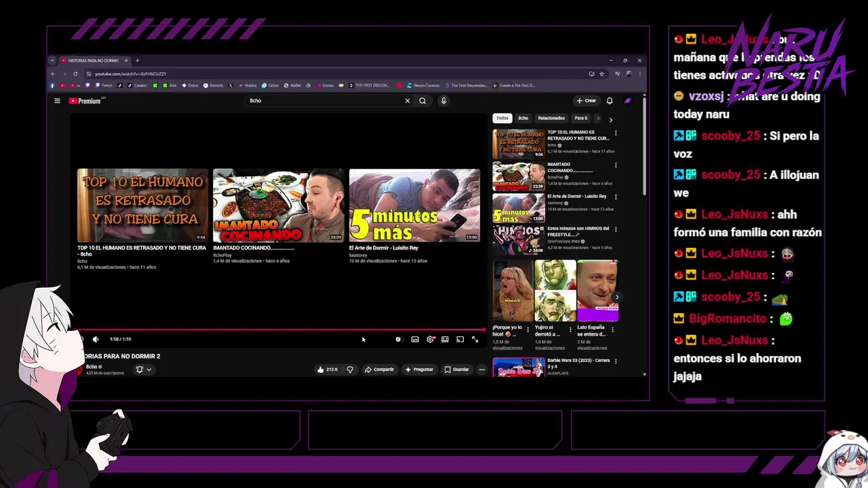Reload the page in Chrome

[75, 73]
